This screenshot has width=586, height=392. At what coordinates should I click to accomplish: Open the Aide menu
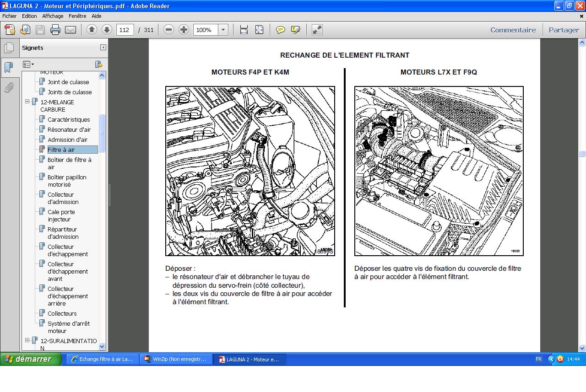point(96,16)
